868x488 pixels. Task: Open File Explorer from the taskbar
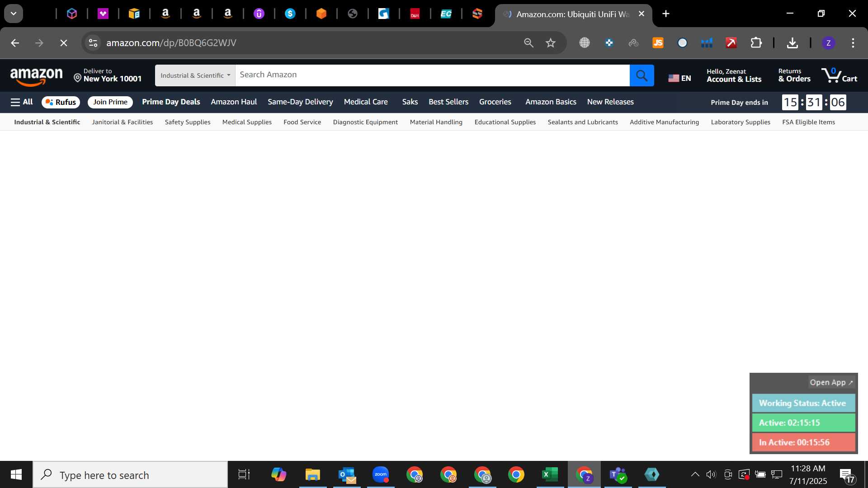click(312, 475)
